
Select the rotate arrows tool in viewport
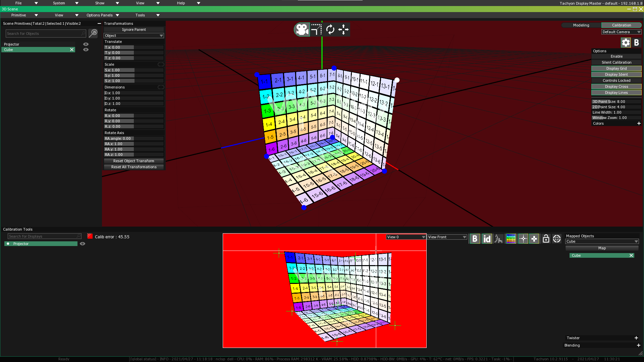[x=330, y=29]
